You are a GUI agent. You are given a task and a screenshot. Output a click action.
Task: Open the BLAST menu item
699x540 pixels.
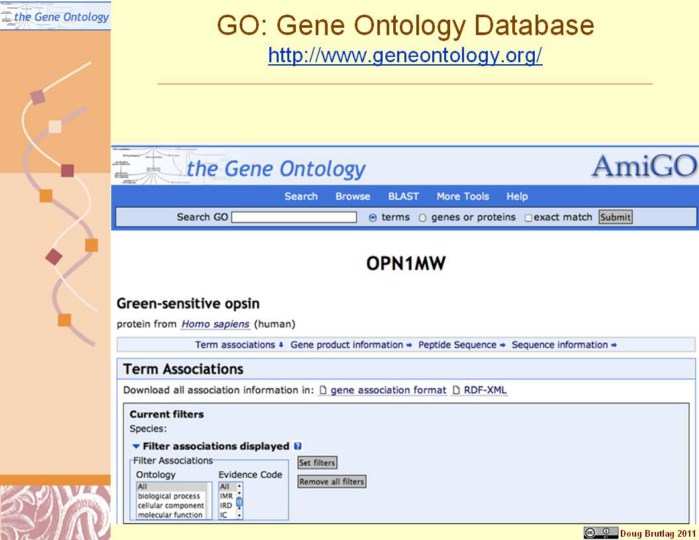403,196
